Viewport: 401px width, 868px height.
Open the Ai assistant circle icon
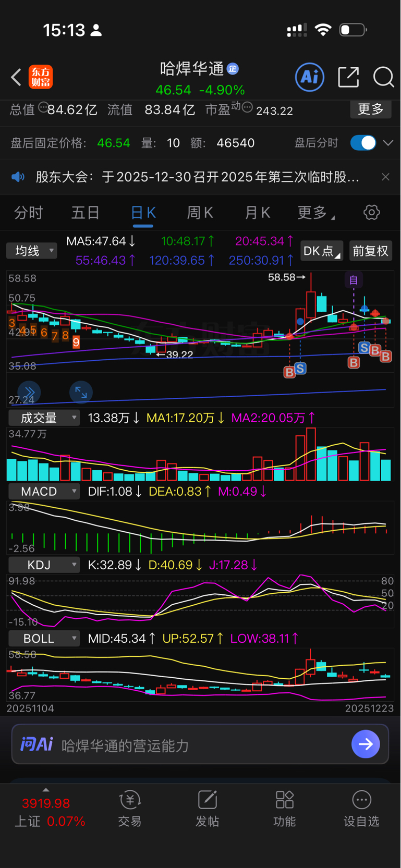tap(310, 77)
